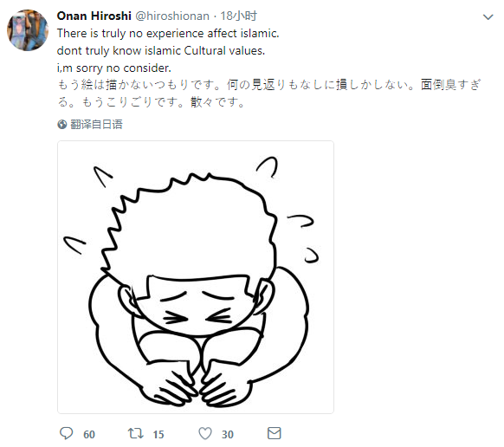The width and height of the screenshot is (504, 447).
Task: View the 15 retweets count
Action: point(158,435)
